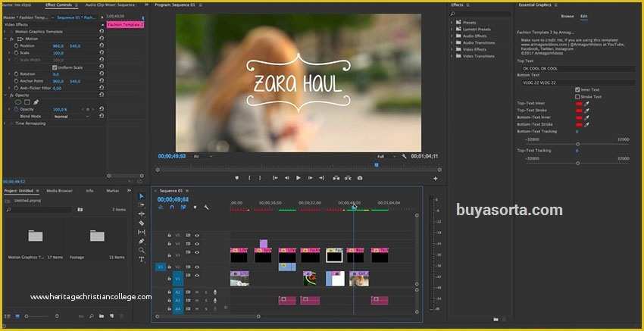Pick Bottom-Text Stroke color with eyedropper
The width and height of the screenshot is (644, 331).
(587, 124)
